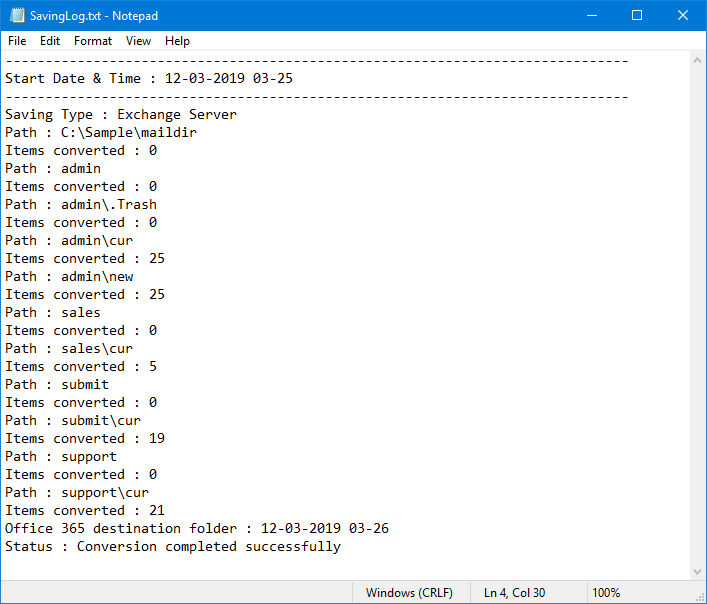This screenshot has height=604, width=707.
Task: Click the resize grip in the window corner
Action: pos(699,596)
